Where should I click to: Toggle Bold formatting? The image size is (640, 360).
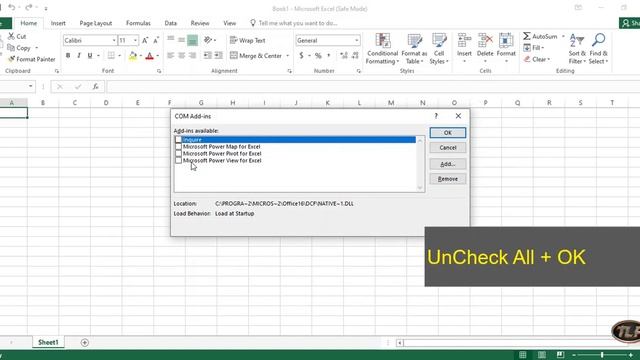point(68,56)
